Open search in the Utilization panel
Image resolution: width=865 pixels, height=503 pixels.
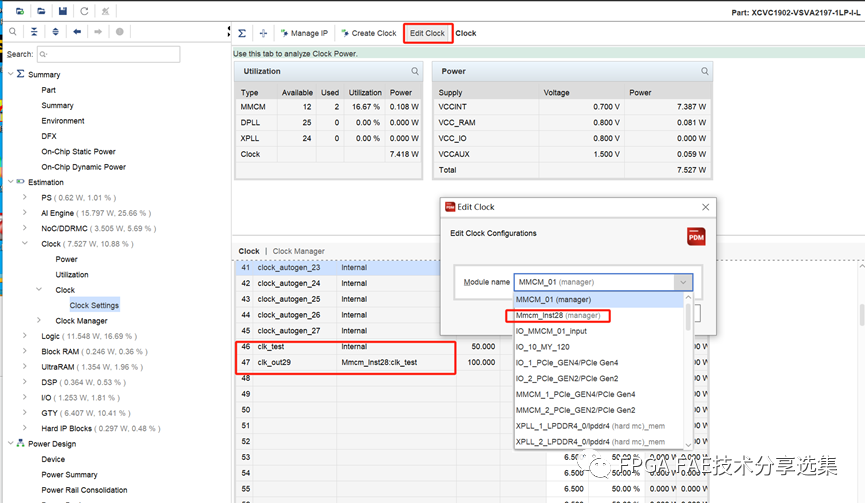click(x=415, y=72)
